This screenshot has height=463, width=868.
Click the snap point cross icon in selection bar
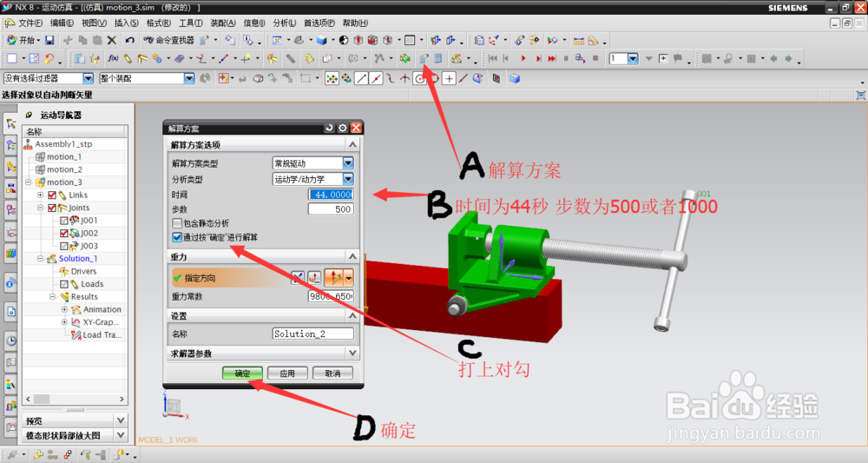click(449, 79)
